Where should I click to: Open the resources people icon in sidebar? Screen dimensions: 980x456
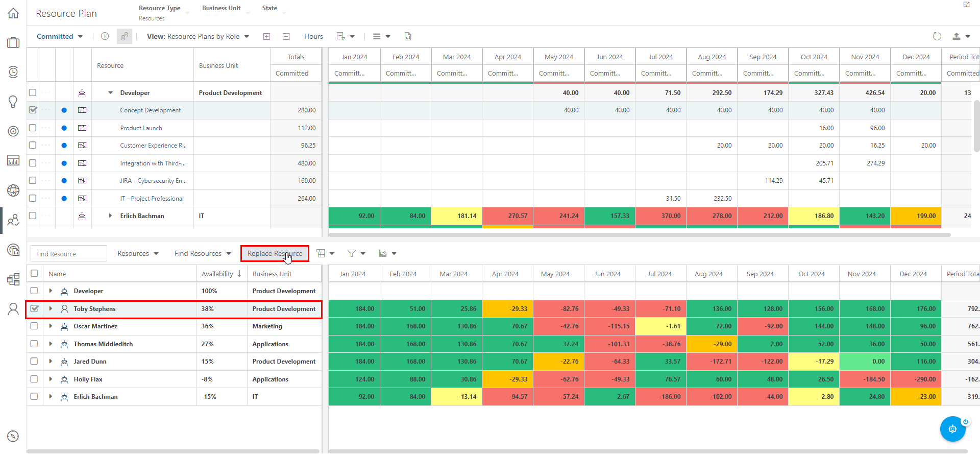click(x=13, y=220)
